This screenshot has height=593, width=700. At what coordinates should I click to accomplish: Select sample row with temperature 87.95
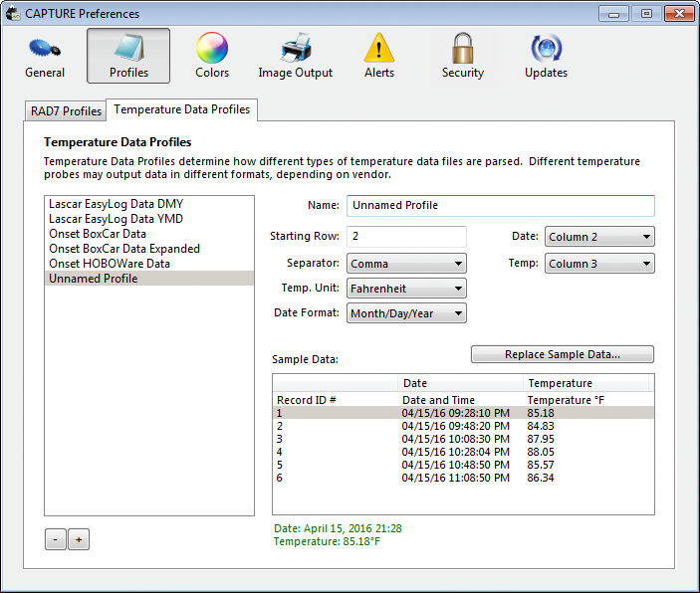coord(463,439)
